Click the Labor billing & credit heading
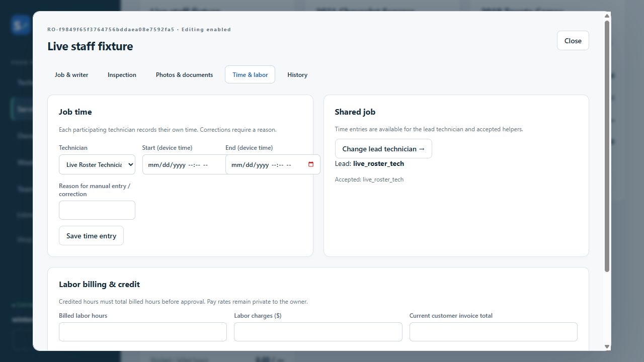The width and height of the screenshot is (644, 362). 99,284
